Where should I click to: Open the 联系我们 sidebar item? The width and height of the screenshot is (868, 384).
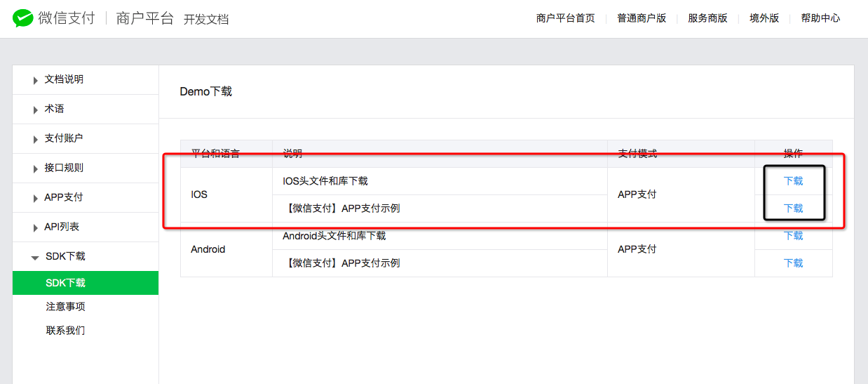pyautogui.click(x=66, y=330)
